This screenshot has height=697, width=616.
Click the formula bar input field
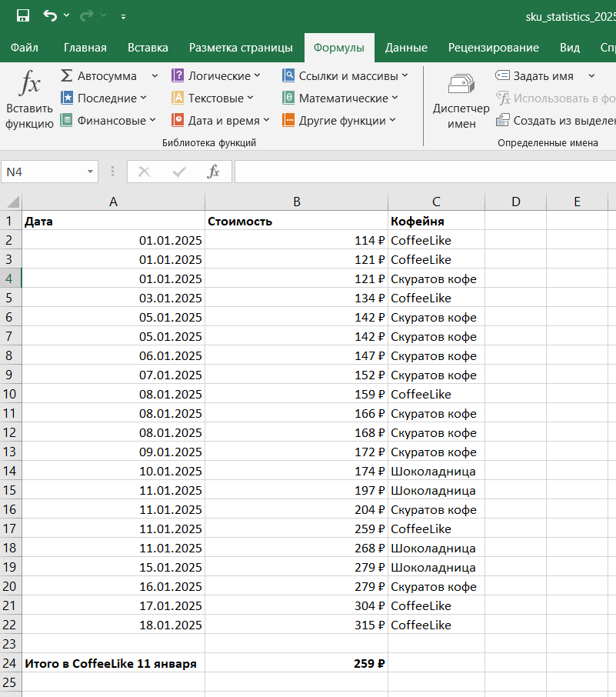[423, 172]
